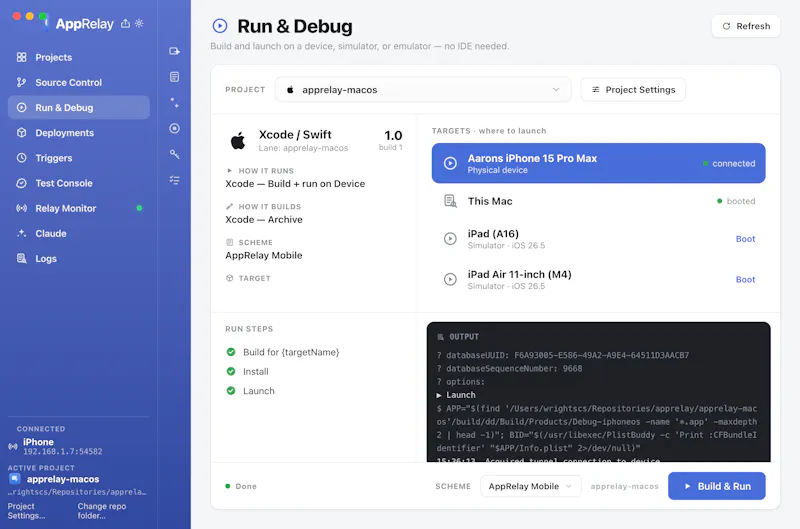Image resolution: width=800 pixels, height=529 pixels.
Task: Open Project Settings button
Action: click(633, 90)
